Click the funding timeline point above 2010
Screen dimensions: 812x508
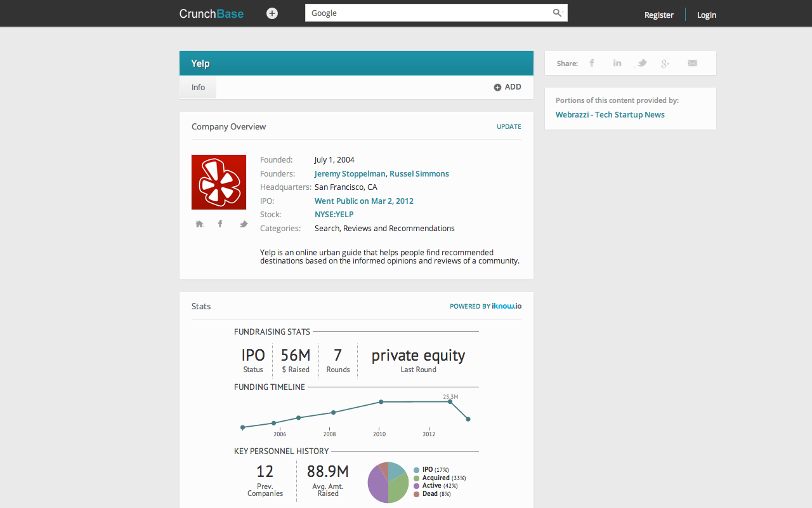pos(381,402)
